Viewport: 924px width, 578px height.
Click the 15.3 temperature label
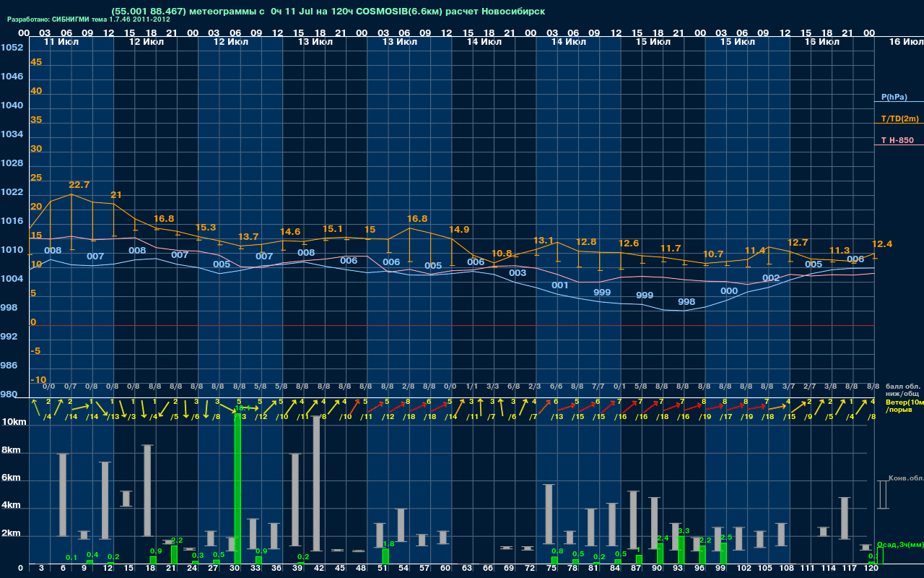tap(206, 228)
